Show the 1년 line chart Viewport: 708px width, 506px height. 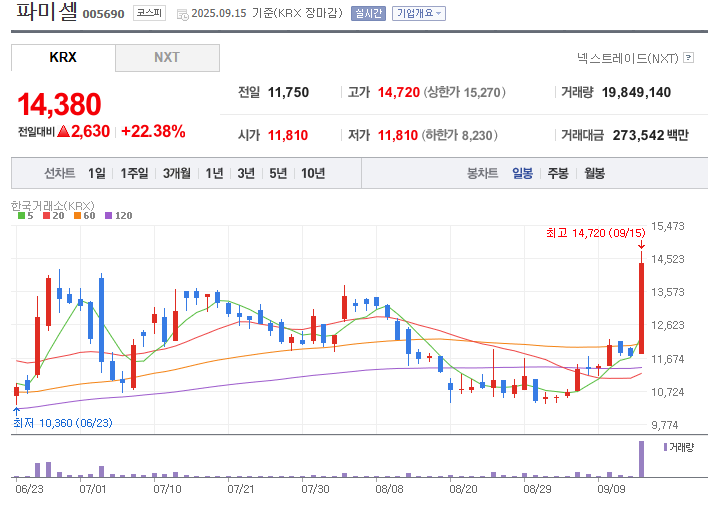[214, 173]
